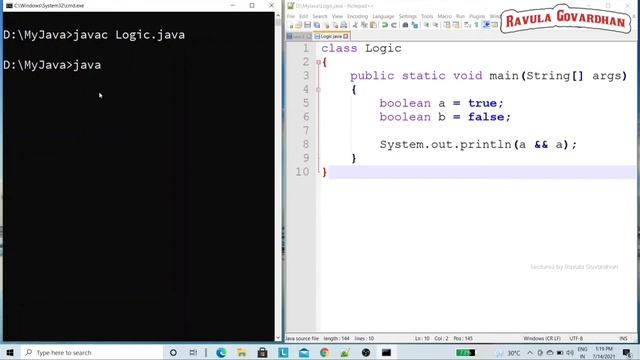The height and width of the screenshot is (360, 640).
Task: Collapse the main method fold marker on line 4
Action: click(318, 90)
